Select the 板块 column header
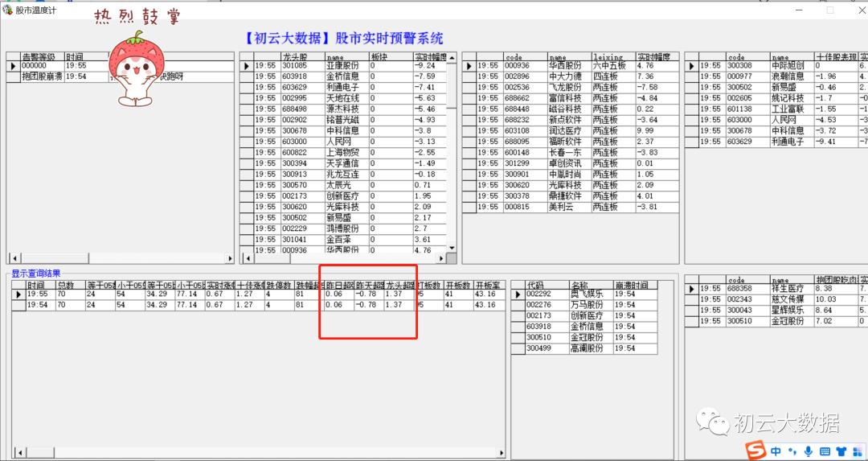The width and height of the screenshot is (868, 461). tap(391, 56)
